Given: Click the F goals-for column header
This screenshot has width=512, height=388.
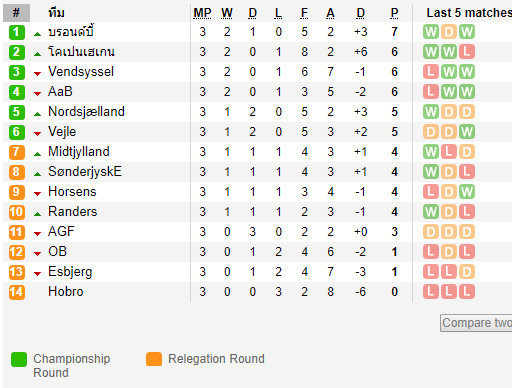Looking at the screenshot, I should pos(304,13).
